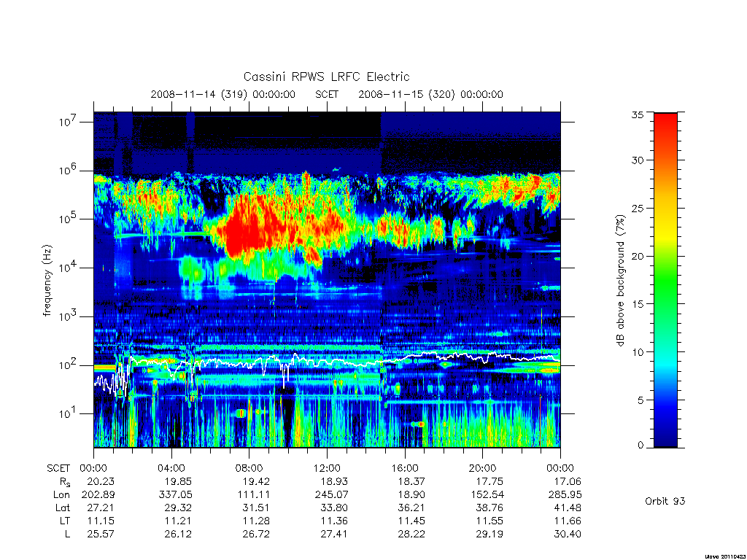Screen dimensions: 747x560
Task: Click "SCET" label between the two date headers
Action: [x=327, y=94]
